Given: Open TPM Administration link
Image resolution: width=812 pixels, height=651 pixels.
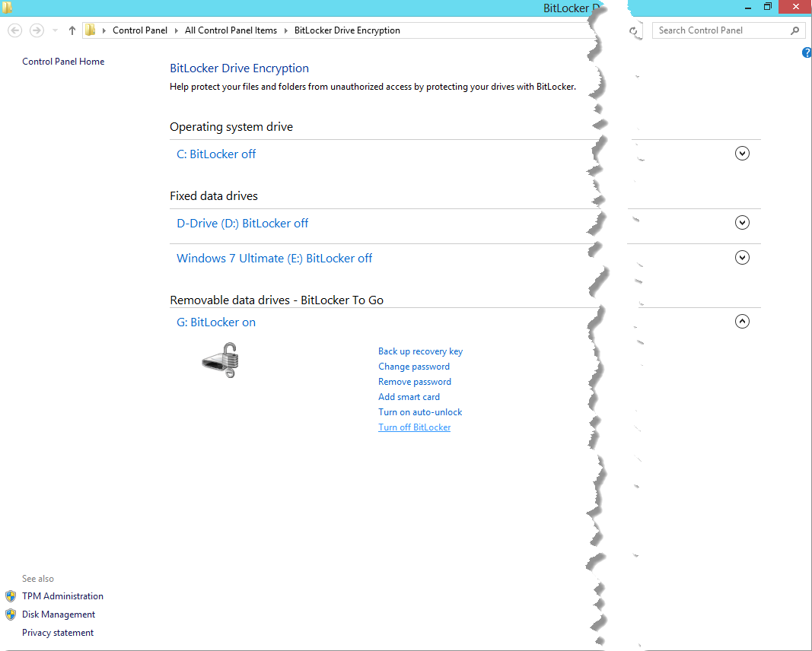Looking at the screenshot, I should coord(62,596).
